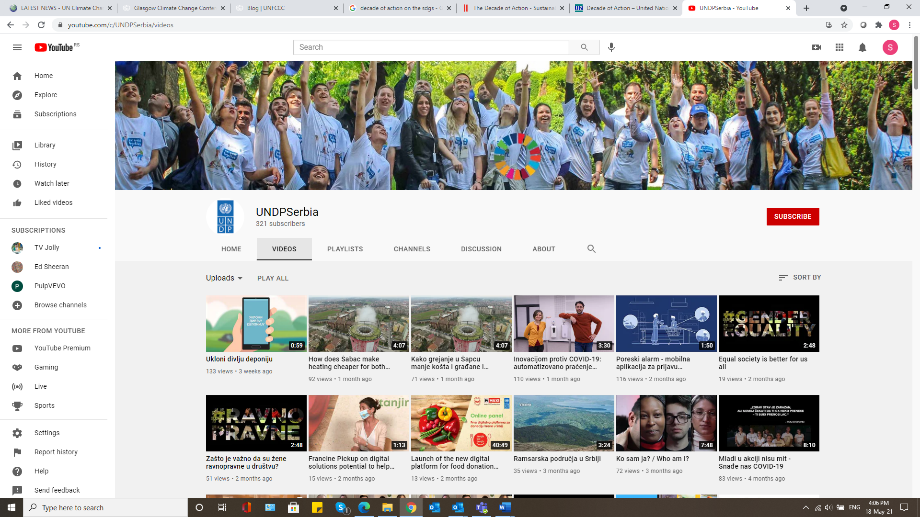Click the Windows taskbar search box

pyautogui.click(x=105, y=508)
